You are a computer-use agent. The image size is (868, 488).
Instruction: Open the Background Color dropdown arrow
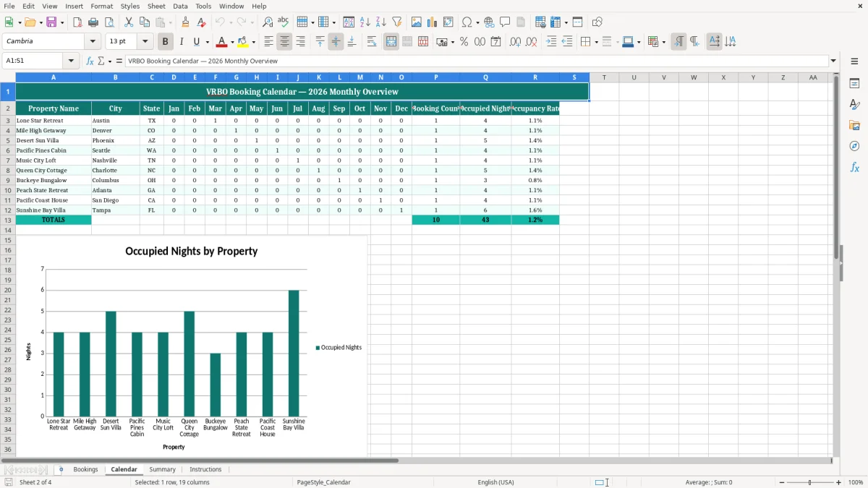tap(253, 42)
